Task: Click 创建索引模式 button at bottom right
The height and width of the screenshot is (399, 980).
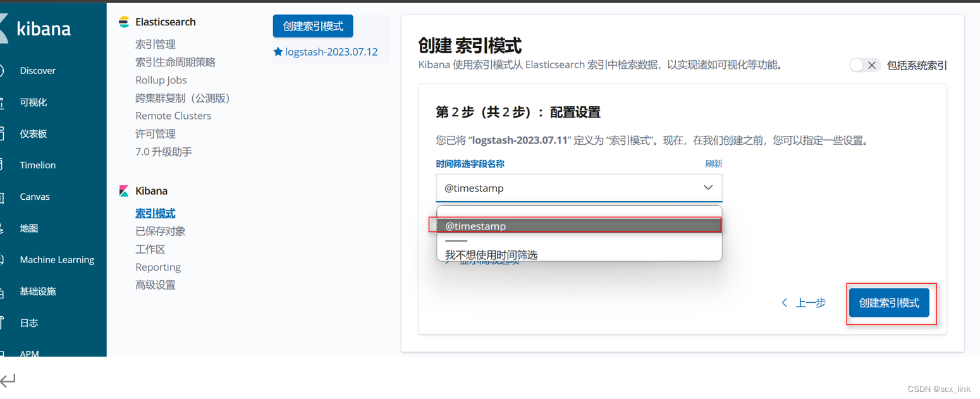Action: [889, 303]
